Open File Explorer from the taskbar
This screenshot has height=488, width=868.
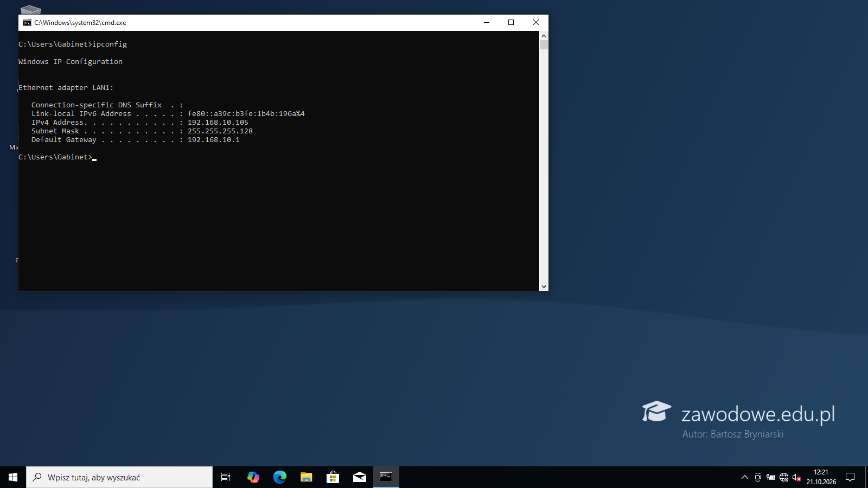click(x=306, y=477)
